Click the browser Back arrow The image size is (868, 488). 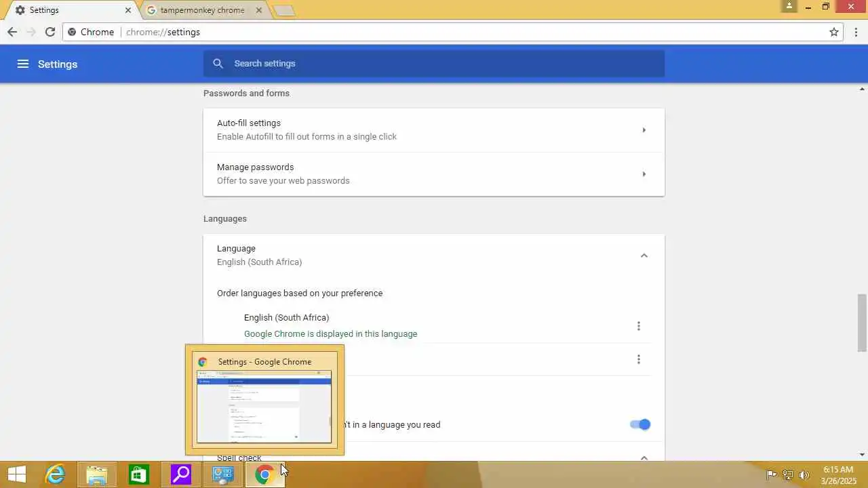(12, 32)
